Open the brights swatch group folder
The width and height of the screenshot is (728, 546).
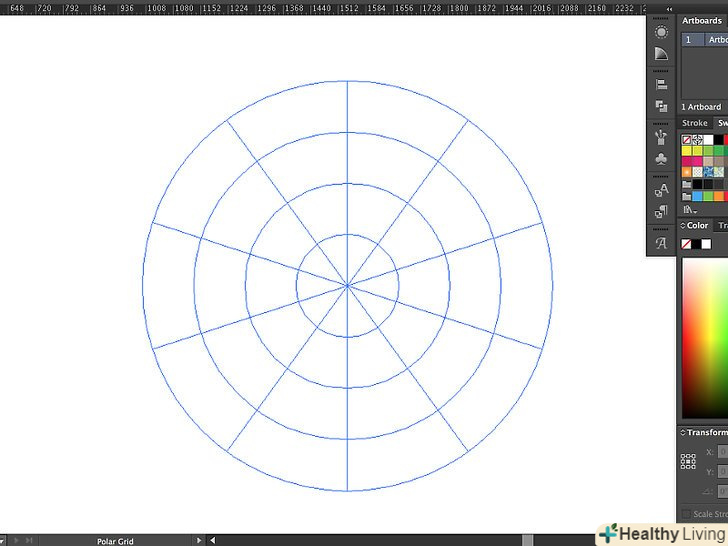(x=687, y=197)
